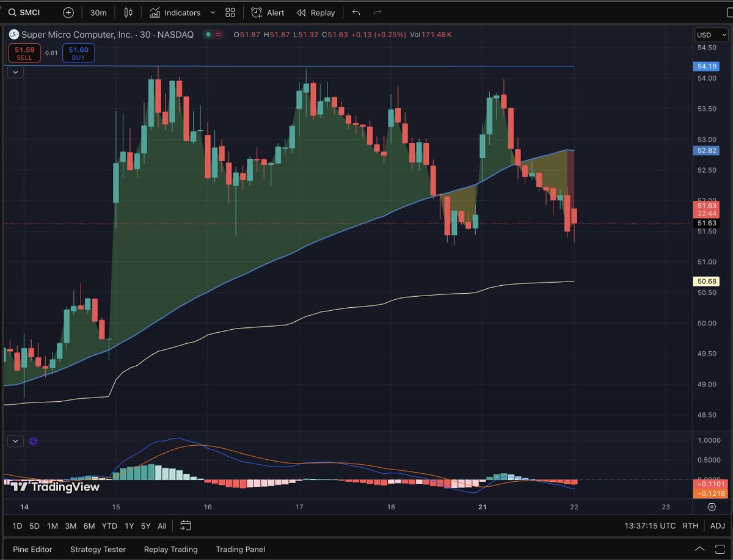Click the red SELL 51.59 button
The height and width of the screenshot is (560, 733).
pyautogui.click(x=24, y=53)
